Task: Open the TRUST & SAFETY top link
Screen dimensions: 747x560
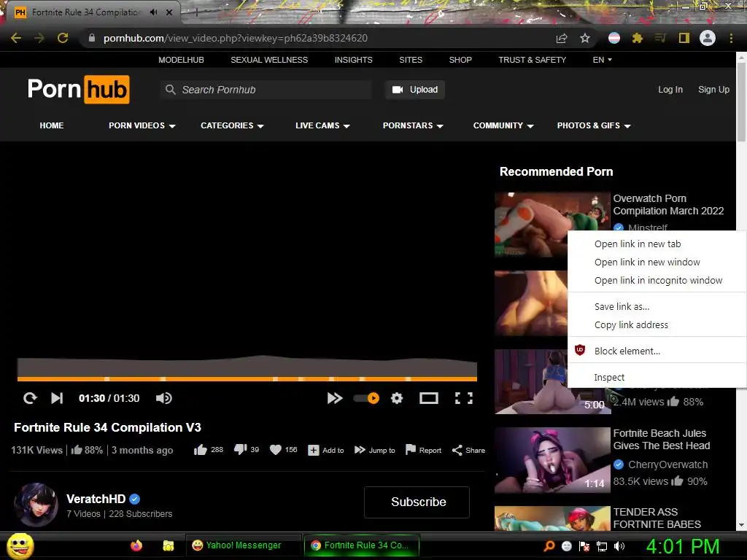Action: 532,60
